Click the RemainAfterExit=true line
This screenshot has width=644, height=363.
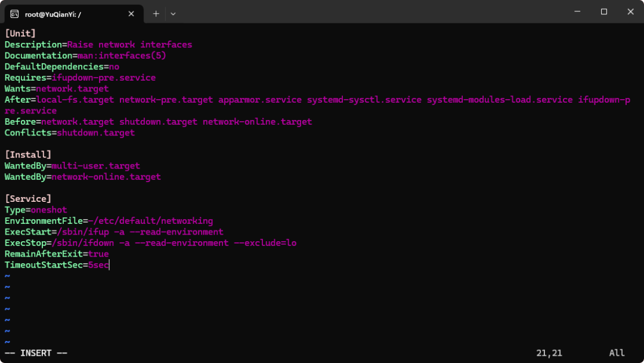[x=57, y=254]
